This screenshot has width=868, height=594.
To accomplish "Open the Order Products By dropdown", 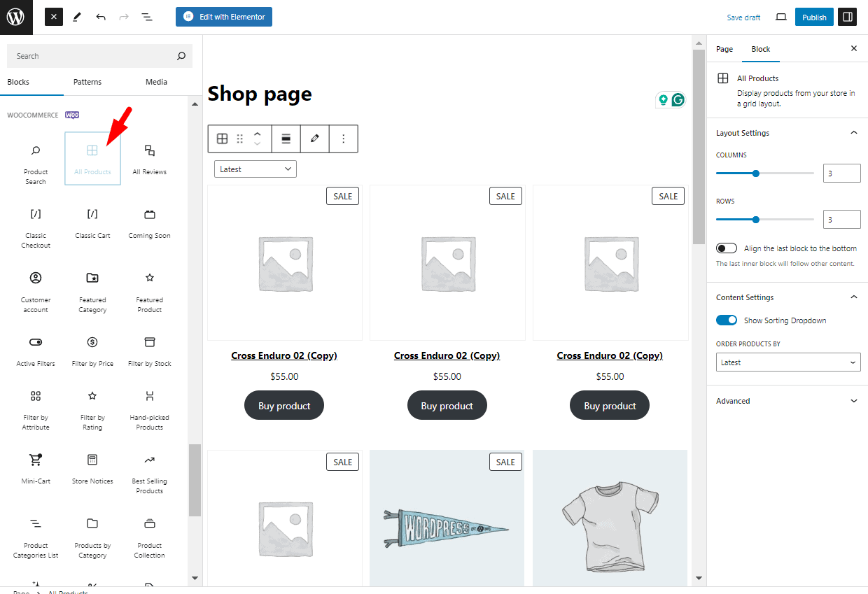I will [788, 362].
